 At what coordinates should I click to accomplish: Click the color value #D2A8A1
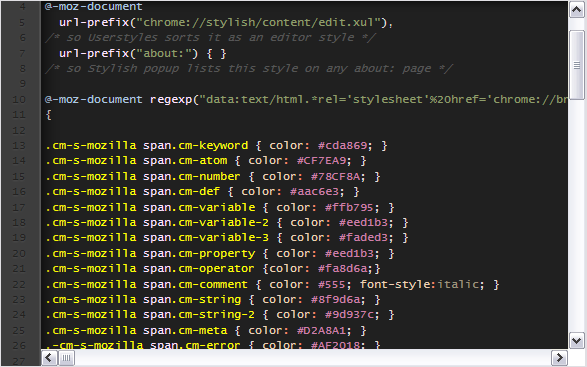(x=321, y=330)
